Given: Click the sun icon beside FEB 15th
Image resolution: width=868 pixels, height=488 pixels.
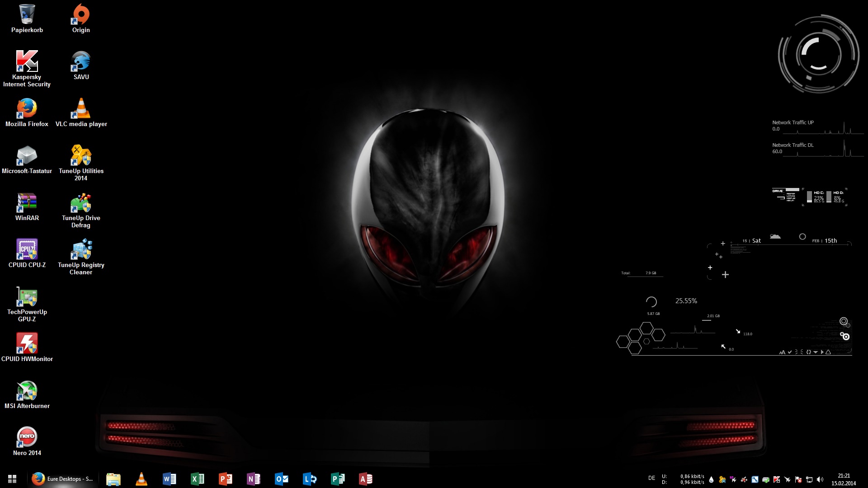Looking at the screenshot, I should (802, 236).
